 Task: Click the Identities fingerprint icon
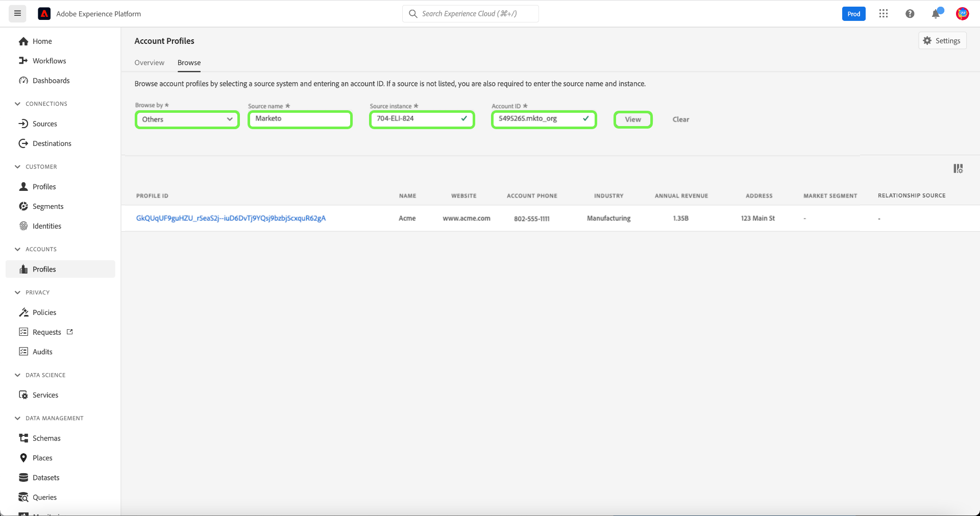(x=23, y=226)
